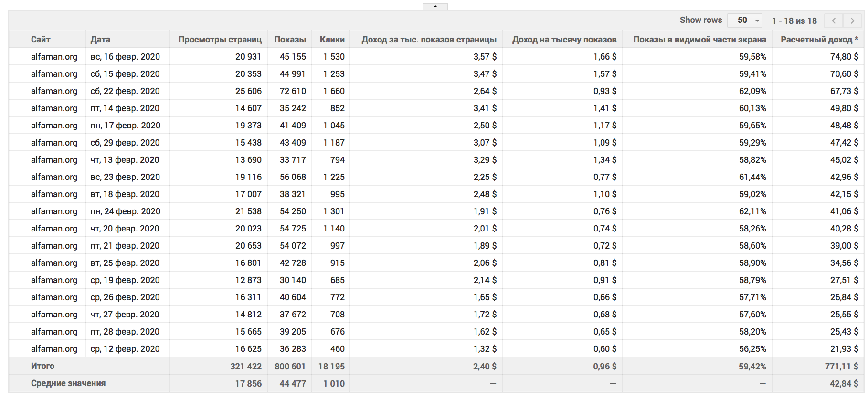Click average earnings 42,84 $
The image size is (868, 399).
point(844,384)
